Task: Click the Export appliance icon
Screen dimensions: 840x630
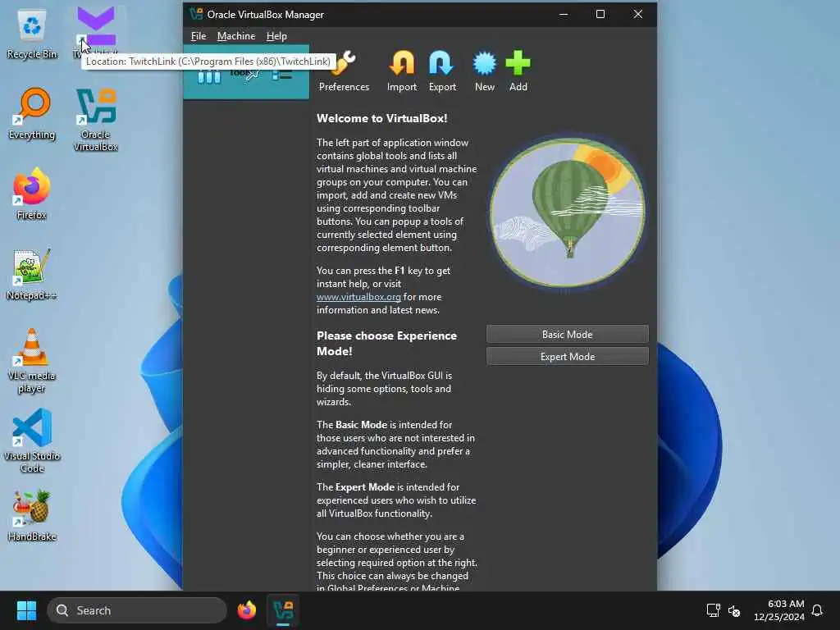Action: (442, 71)
